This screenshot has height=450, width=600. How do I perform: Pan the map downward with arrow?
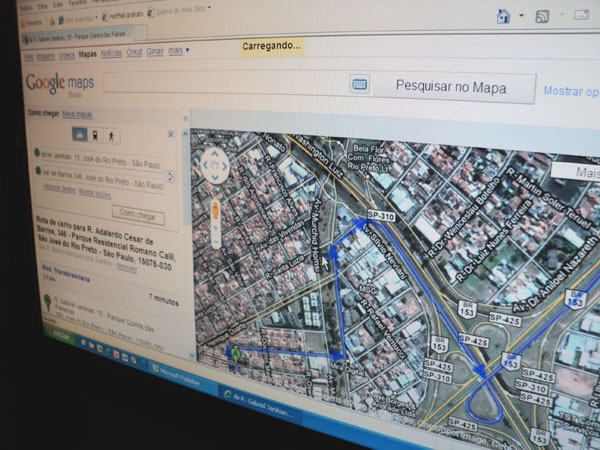pos(215,178)
